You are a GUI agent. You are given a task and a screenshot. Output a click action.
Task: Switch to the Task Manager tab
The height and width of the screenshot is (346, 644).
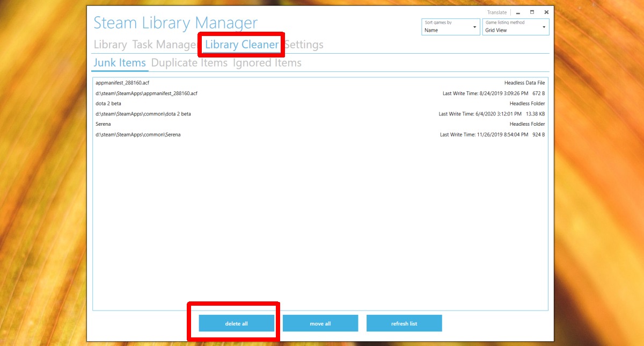click(x=164, y=45)
